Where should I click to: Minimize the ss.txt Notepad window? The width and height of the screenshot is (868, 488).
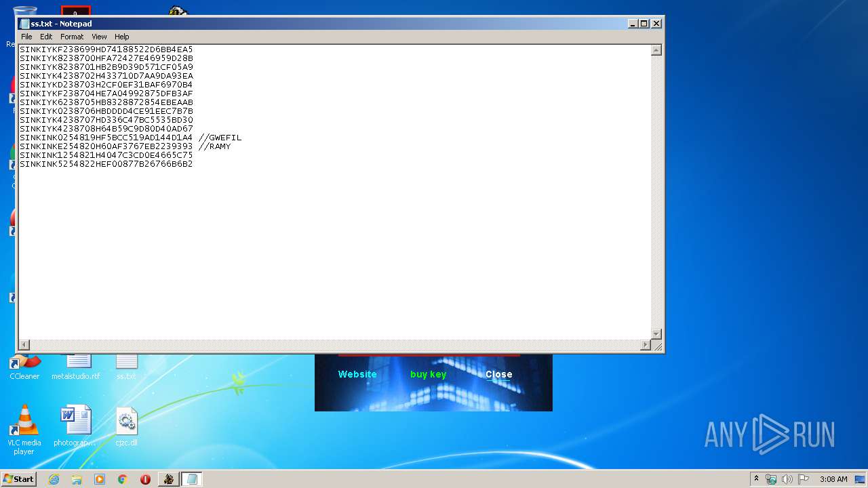coord(633,24)
